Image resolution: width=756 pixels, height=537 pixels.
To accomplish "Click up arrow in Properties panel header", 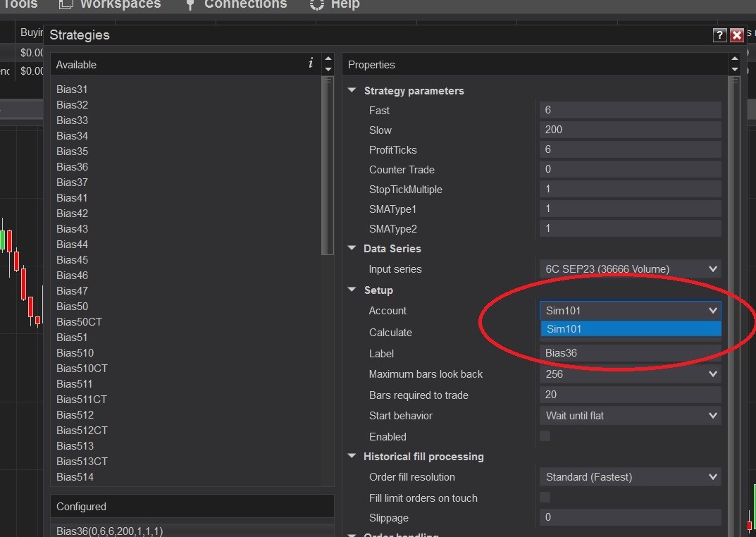I will coord(734,58).
